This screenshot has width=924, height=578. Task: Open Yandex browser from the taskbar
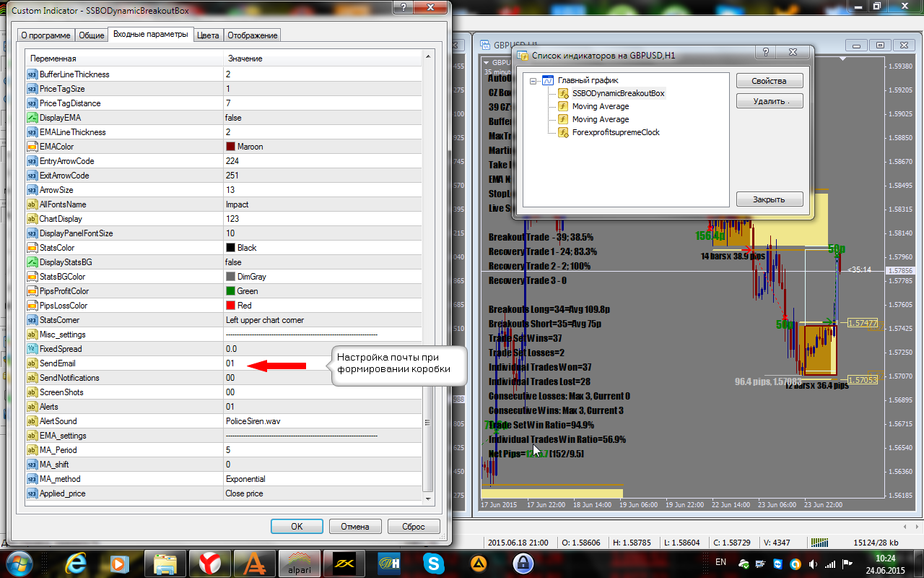pyautogui.click(x=210, y=563)
